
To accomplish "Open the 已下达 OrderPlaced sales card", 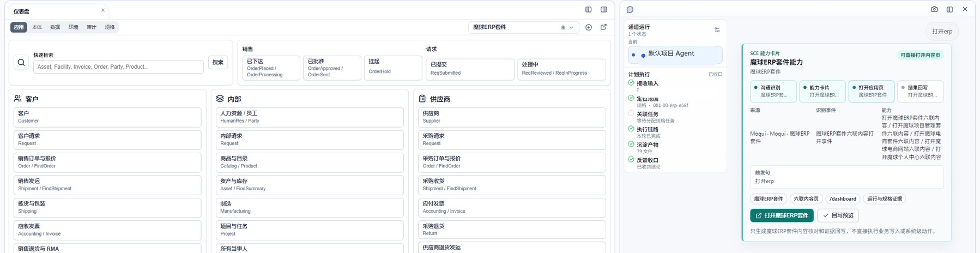I will tap(271, 68).
